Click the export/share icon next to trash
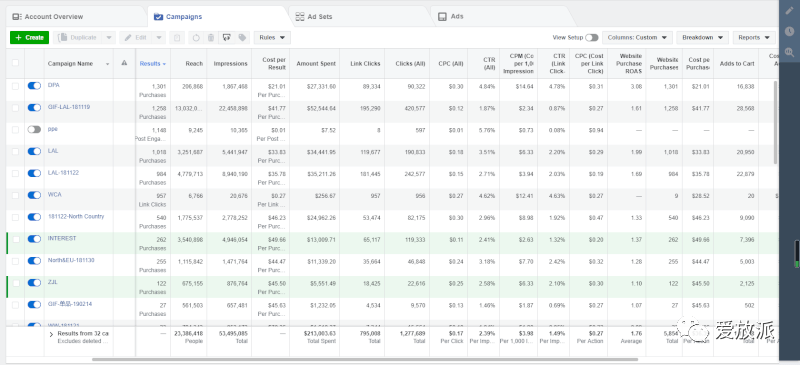The height and width of the screenshot is (365, 800). (x=227, y=38)
